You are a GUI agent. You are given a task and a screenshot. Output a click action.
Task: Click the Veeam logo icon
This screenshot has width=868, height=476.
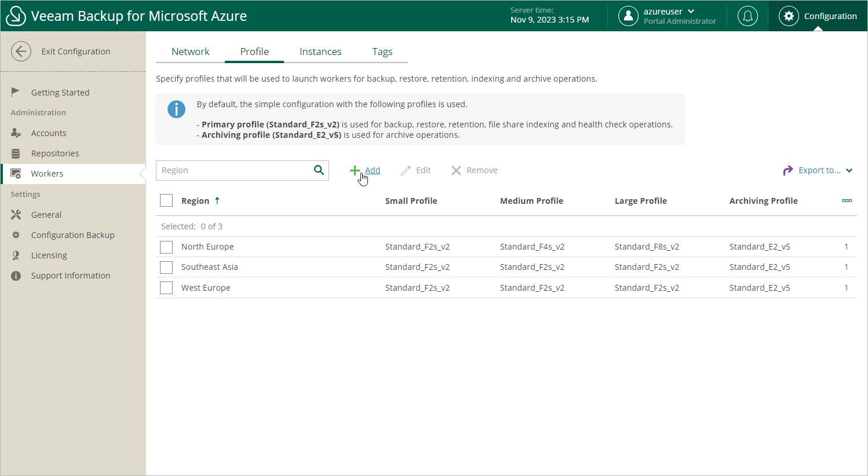pyautogui.click(x=16, y=16)
